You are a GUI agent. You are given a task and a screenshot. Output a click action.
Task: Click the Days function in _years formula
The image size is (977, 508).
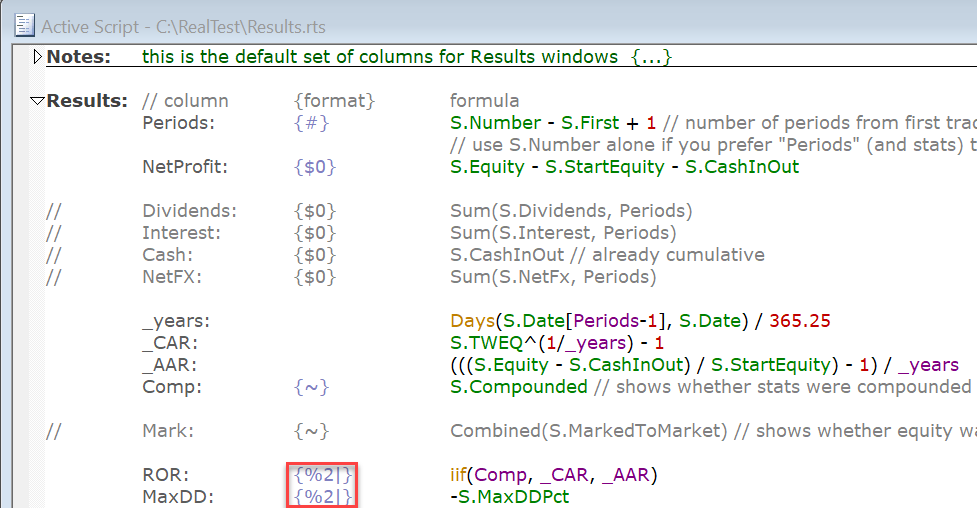click(473, 321)
